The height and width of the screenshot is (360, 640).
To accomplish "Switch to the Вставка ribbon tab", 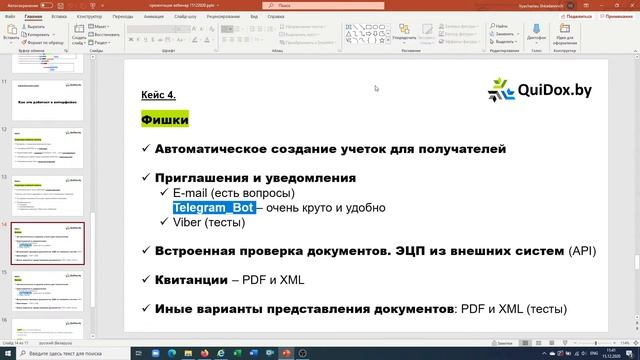I will coord(59,17).
